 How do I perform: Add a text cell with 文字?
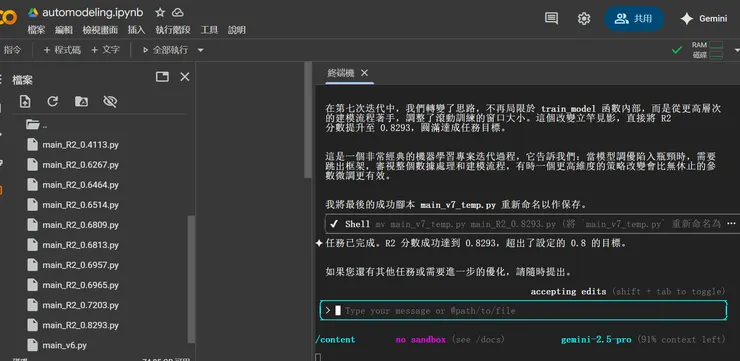(x=105, y=50)
